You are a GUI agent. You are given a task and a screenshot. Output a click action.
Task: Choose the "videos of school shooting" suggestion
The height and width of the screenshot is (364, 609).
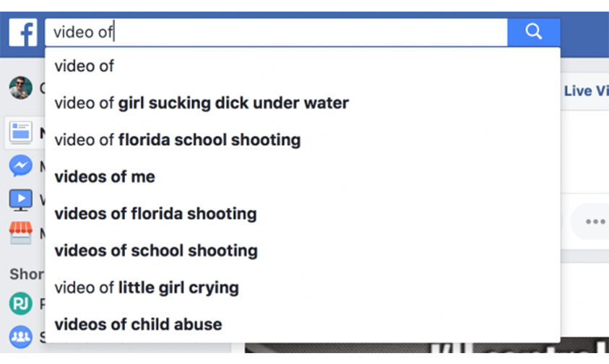pyautogui.click(x=156, y=250)
